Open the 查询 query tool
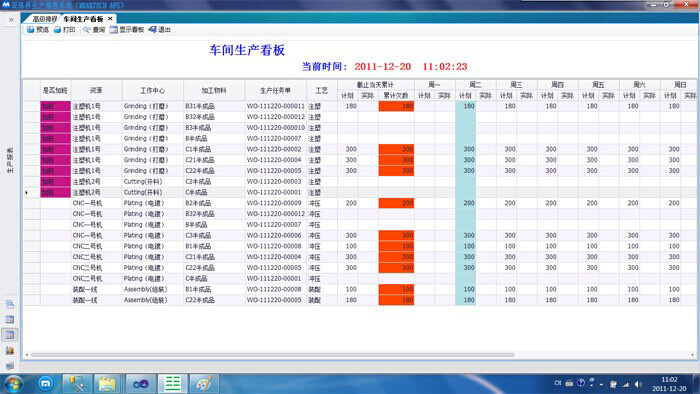This screenshot has height=394, width=700. [94, 29]
